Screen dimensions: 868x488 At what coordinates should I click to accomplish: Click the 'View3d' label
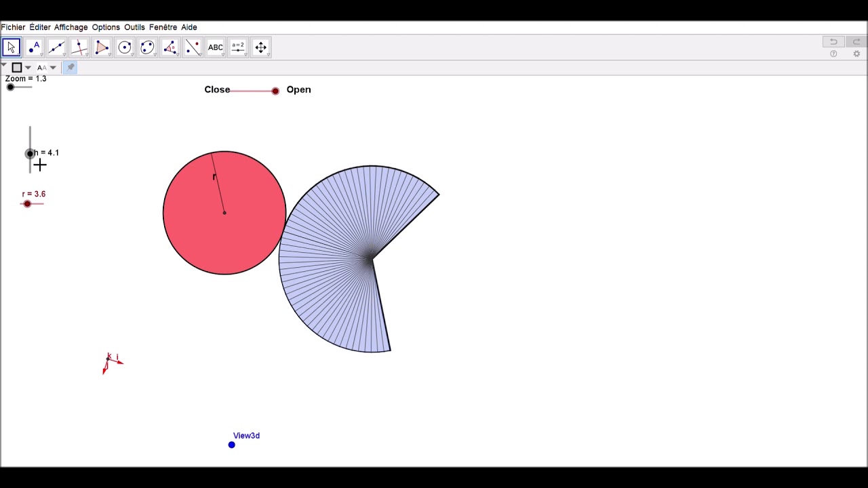click(246, 436)
